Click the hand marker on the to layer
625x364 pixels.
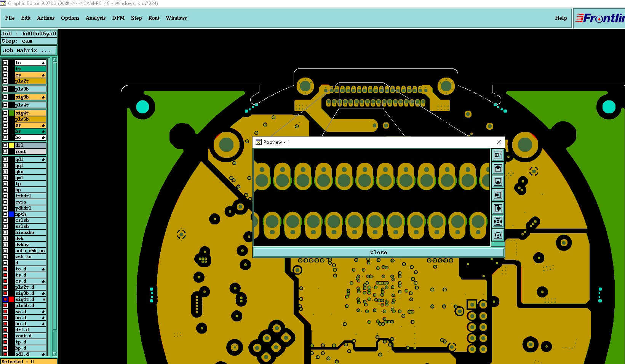pos(43,63)
